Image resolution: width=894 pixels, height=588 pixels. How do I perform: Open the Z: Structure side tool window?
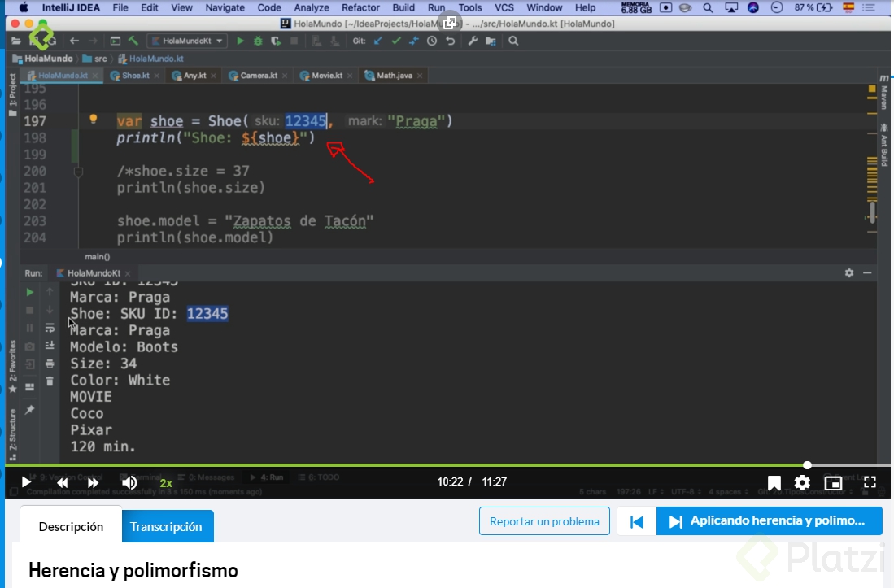12,435
